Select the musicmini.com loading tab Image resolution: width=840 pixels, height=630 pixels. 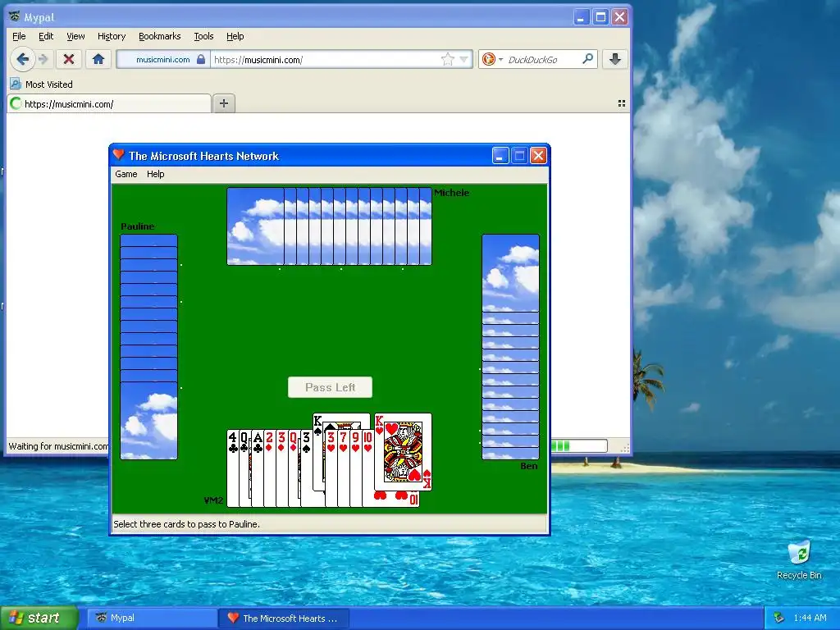click(109, 104)
